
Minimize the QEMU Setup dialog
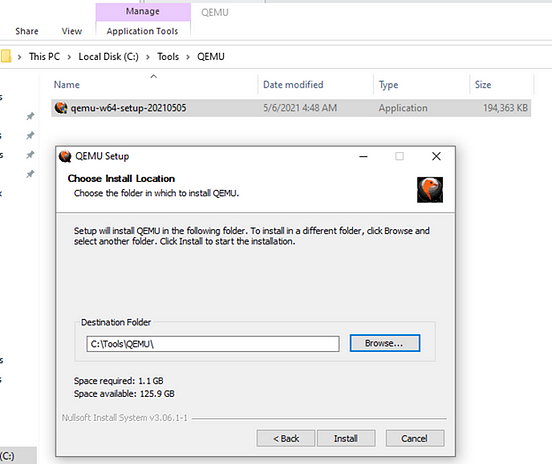(x=363, y=156)
